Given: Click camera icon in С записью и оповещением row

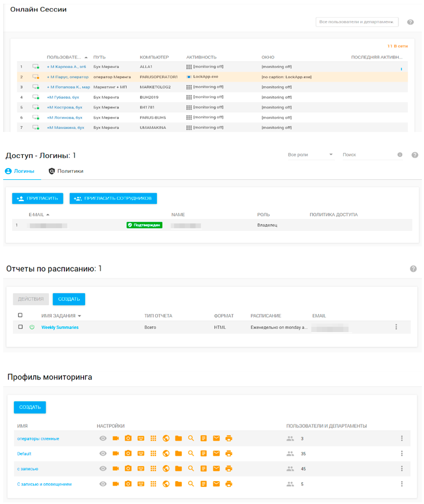Looking at the screenshot, I should [x=128, y=484].
